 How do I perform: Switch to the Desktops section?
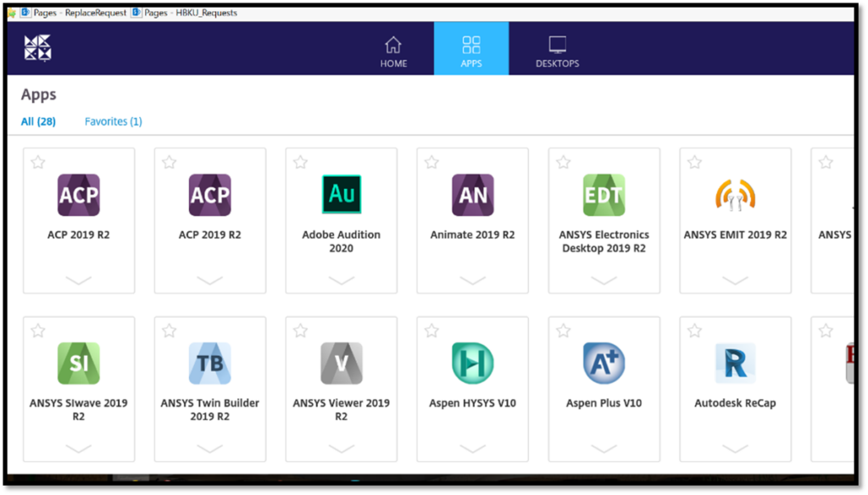point(557,49)
